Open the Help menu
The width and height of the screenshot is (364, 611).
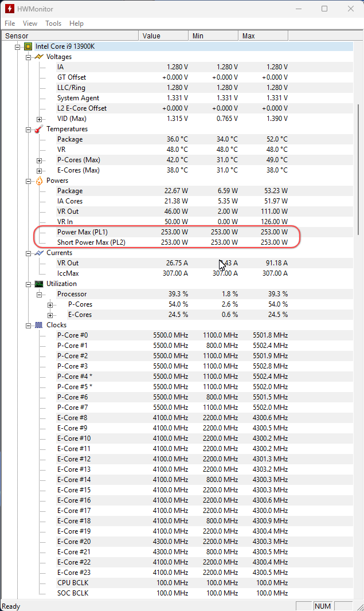click(76, 23)
